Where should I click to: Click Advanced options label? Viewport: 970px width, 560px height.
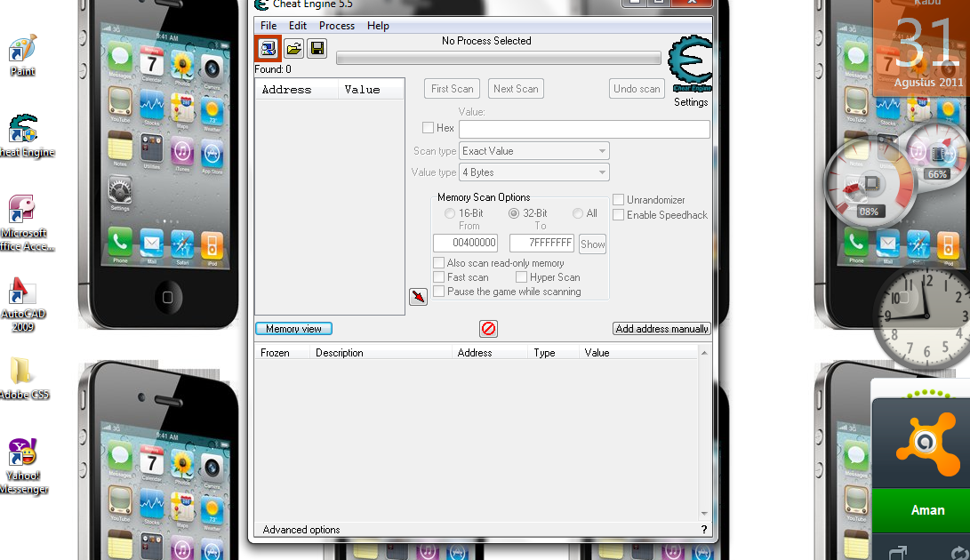point(301,530)
